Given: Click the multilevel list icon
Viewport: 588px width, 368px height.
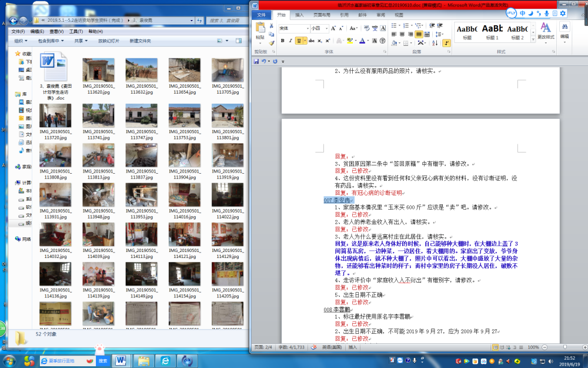Looking at the screenshot, I should pos(419,25).
